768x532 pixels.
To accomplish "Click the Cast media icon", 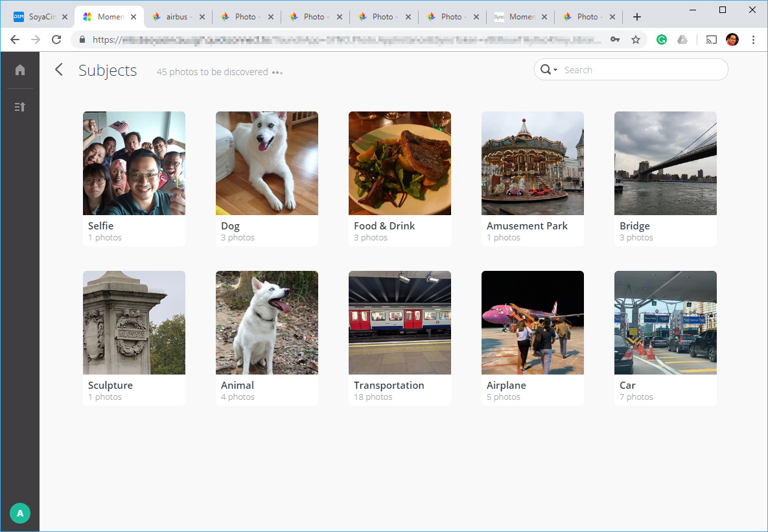I will click(711, 40).
